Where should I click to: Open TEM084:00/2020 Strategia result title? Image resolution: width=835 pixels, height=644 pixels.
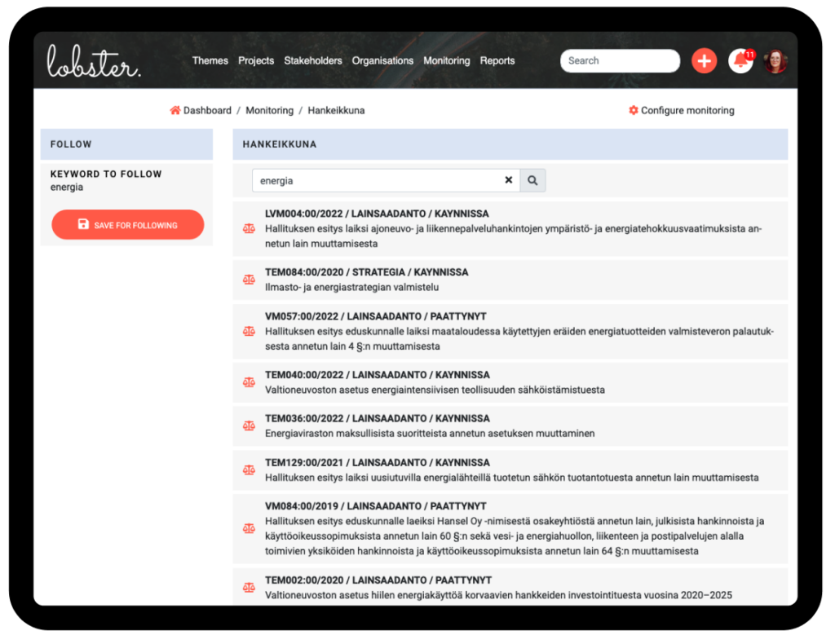click(367, 272)
